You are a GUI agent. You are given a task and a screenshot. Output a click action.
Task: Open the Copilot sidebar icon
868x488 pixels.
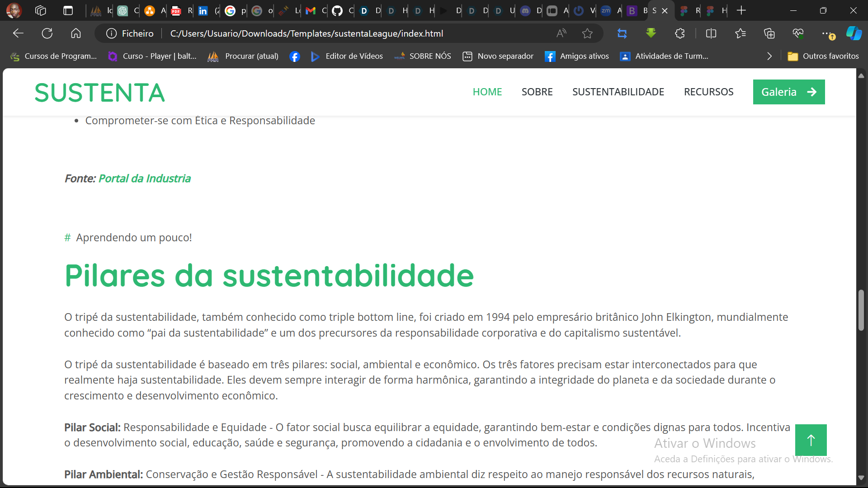pyautogui.click(x=854, y=33)
